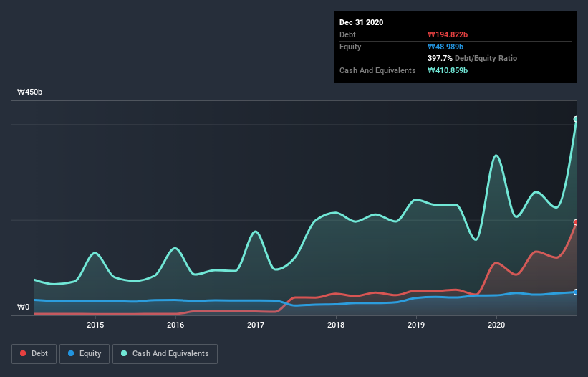The image size is (588, 377).
Task: Click the 2016 x-axis label
Action: pyautogui.click(x=175, y=325)
